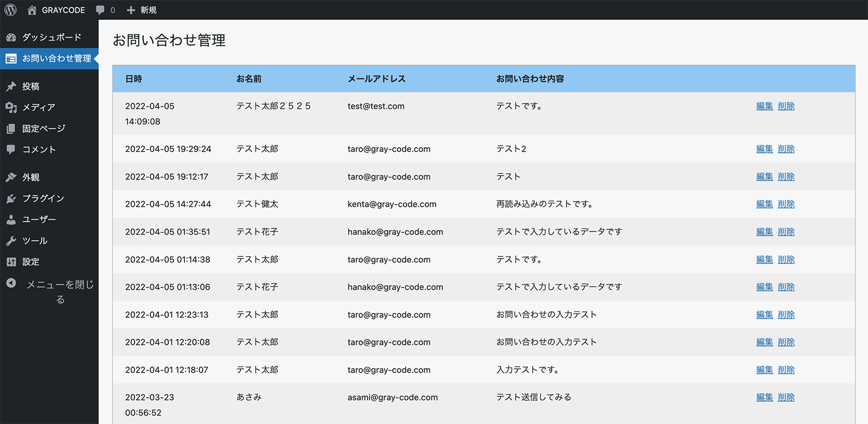
Task: Collapse sidebar via メニューを閉じる
Action: [x=60, y=292]
